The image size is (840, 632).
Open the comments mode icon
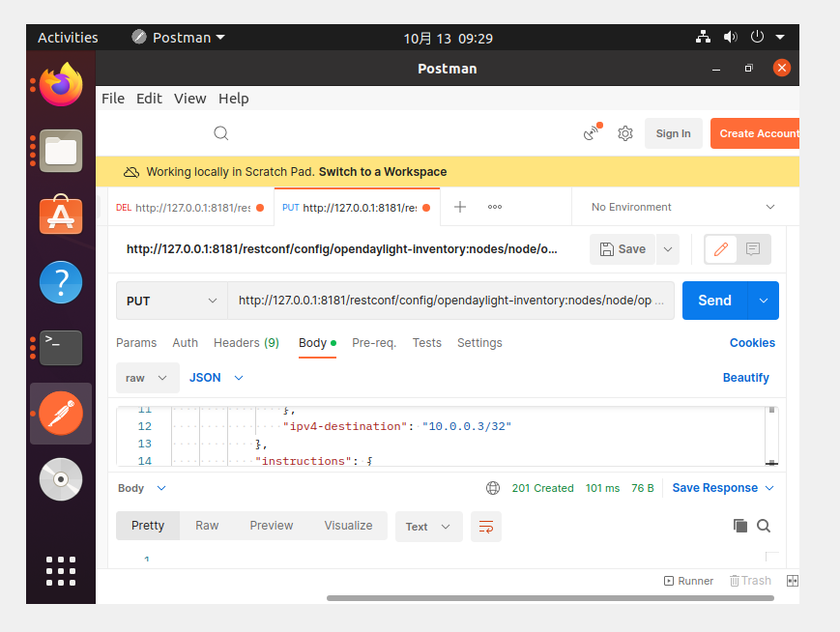[753, 249]
